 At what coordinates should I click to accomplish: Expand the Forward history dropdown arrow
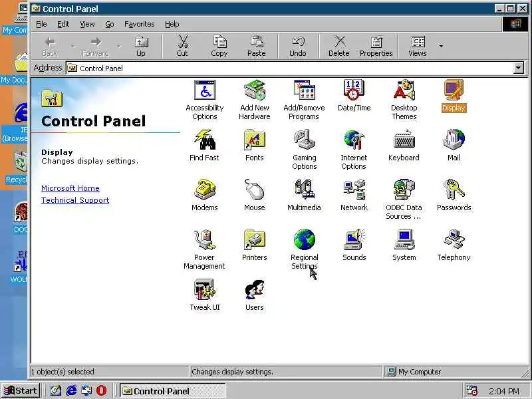(119, 46)
